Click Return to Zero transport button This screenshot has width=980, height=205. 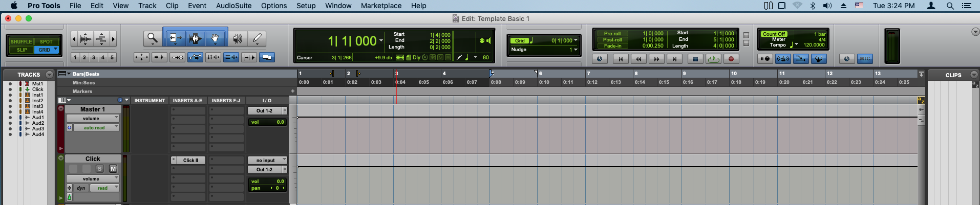[621, 59]
